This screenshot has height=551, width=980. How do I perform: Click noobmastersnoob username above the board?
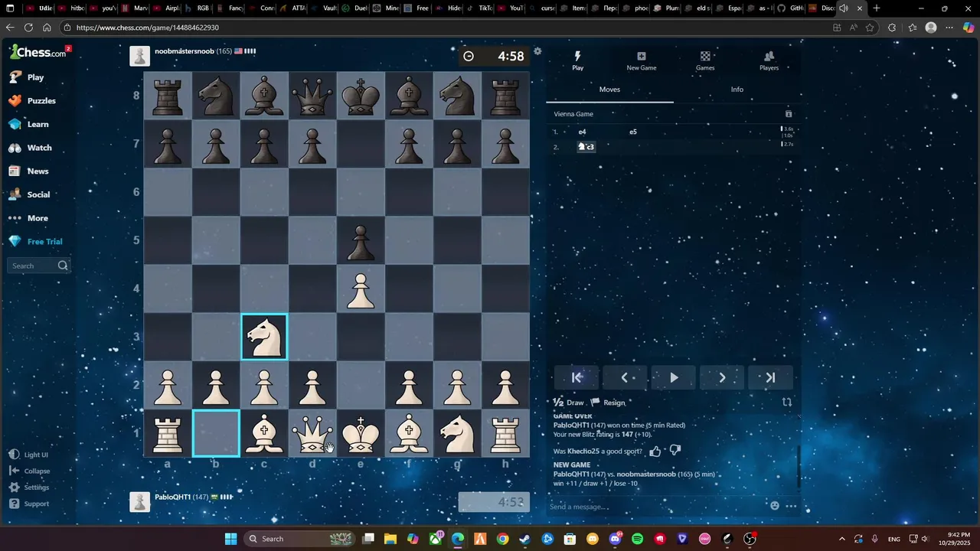pyautogui.click(x=184, y=51)
